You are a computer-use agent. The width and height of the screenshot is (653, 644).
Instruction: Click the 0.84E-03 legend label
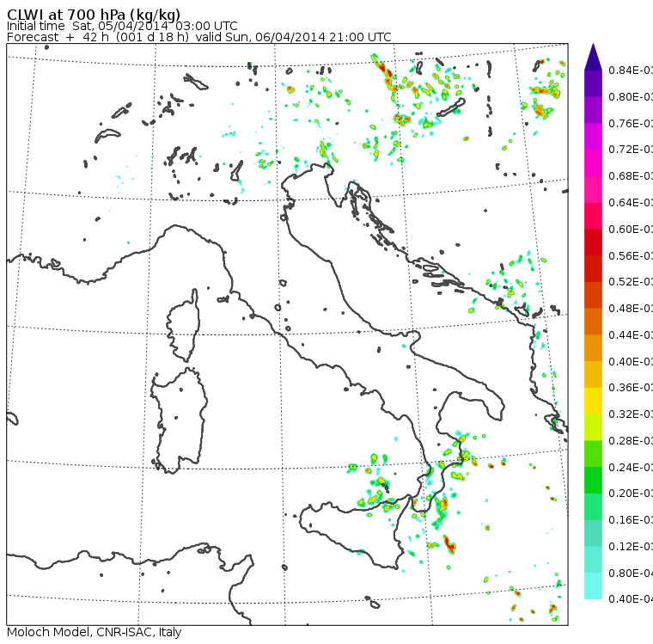[631, 71]
